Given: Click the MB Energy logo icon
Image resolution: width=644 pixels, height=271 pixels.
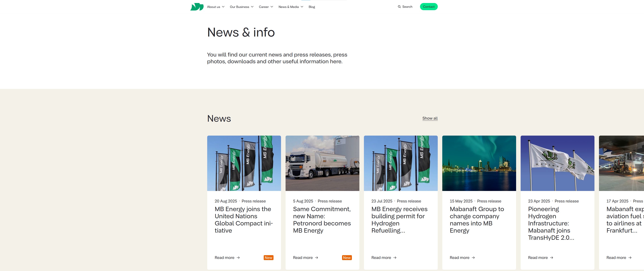Looking at the screenshot, I should [x=197, y=7].
